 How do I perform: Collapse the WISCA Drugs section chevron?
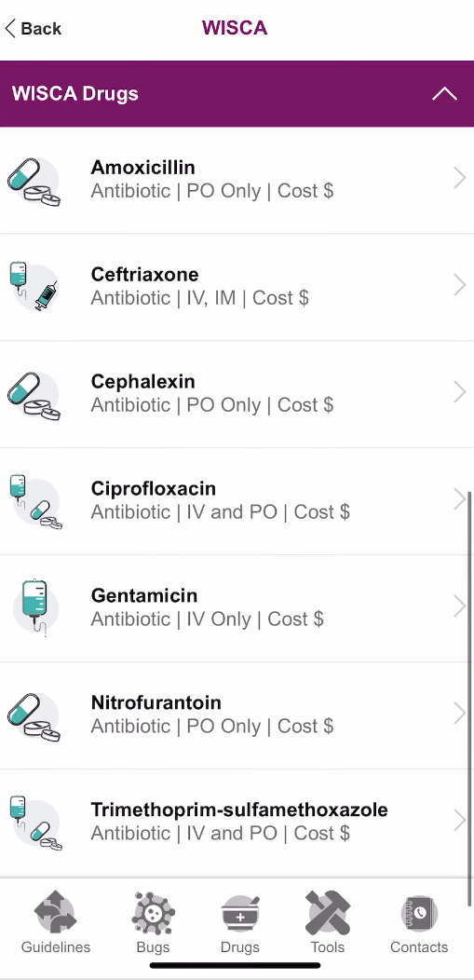[x=444, y=94]
